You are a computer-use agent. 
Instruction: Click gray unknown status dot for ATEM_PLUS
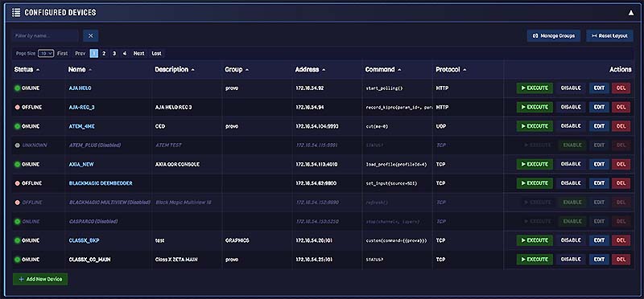[x=17, y=145]
